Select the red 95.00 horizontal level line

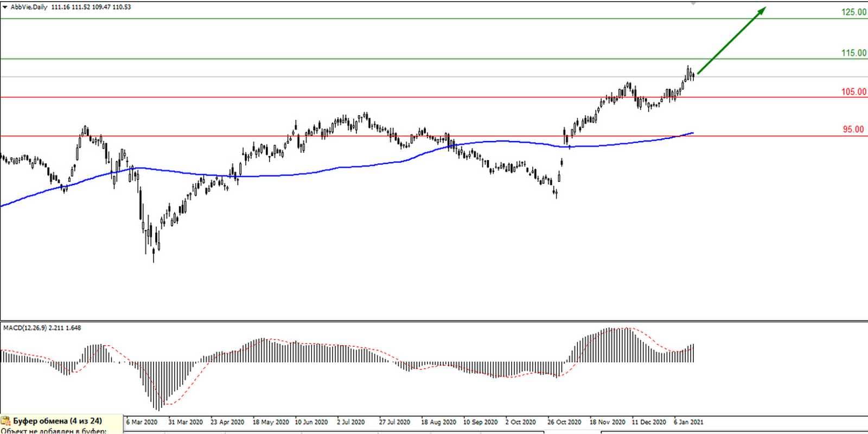[x=217, y=136]
